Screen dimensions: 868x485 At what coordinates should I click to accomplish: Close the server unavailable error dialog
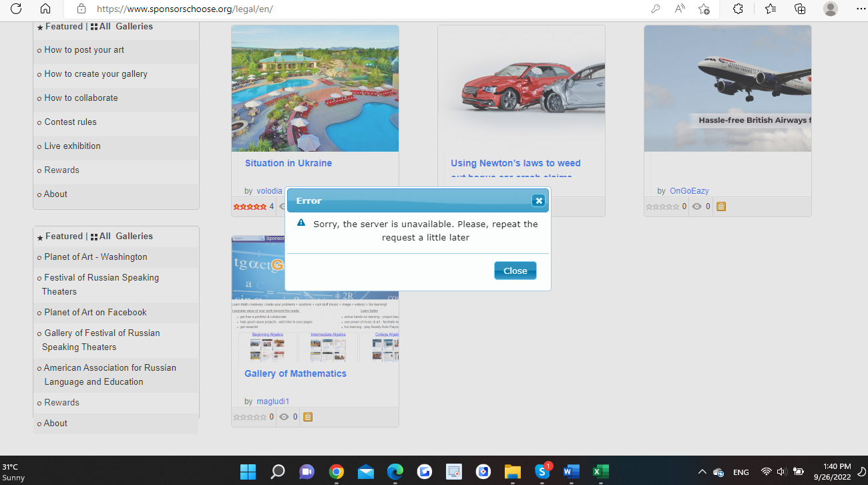click(x=515, y=271)
